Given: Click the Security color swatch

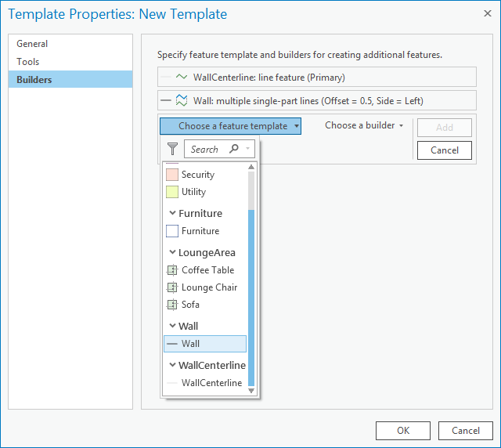Looking at the screenshot, I should pyautogui.click(x=172, y=175).
